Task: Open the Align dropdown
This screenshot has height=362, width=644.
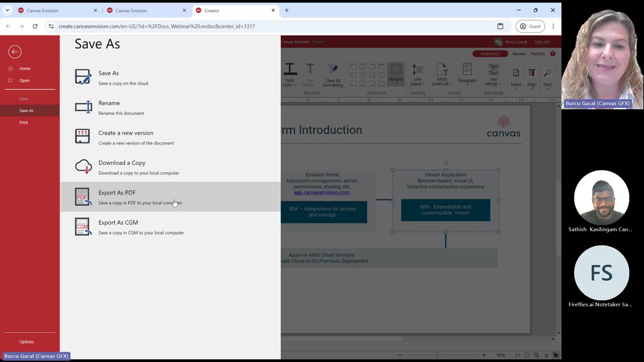Action: pyautogui.click(x=531, y=78)
